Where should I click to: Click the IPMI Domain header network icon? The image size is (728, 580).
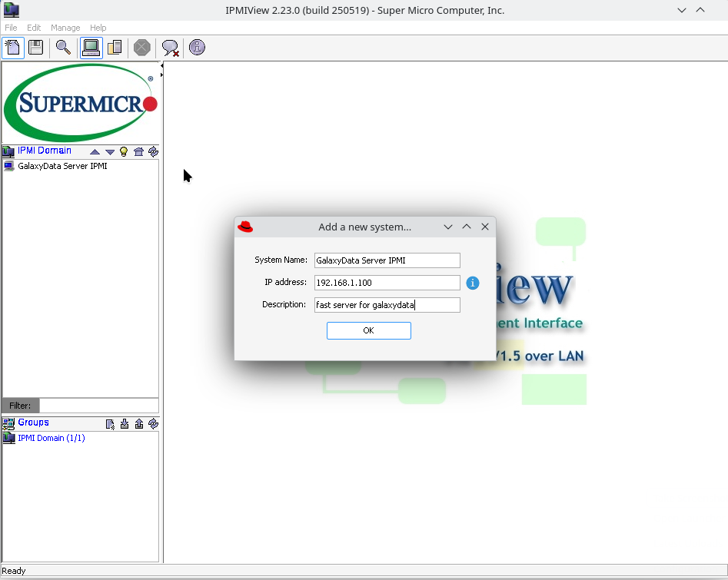click(x=8, y=151)
